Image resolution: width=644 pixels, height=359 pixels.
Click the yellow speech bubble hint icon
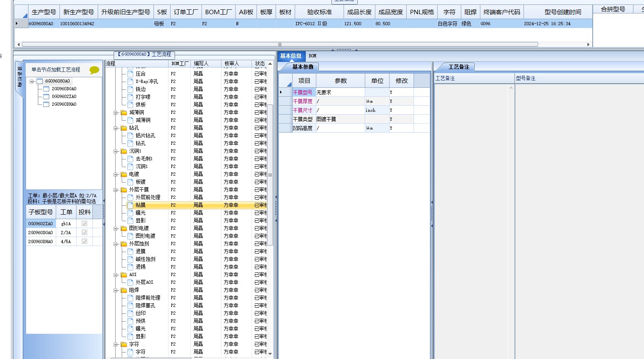point(94,70)
